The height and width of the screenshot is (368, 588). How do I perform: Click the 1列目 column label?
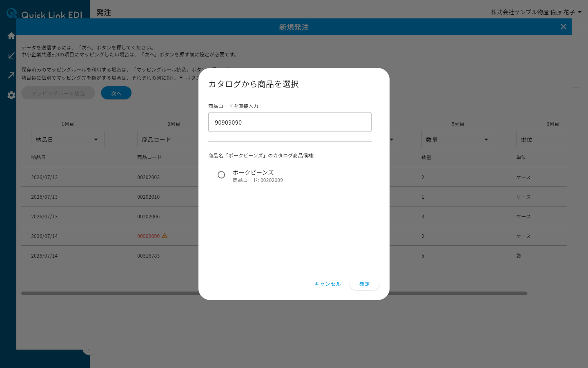68,124
